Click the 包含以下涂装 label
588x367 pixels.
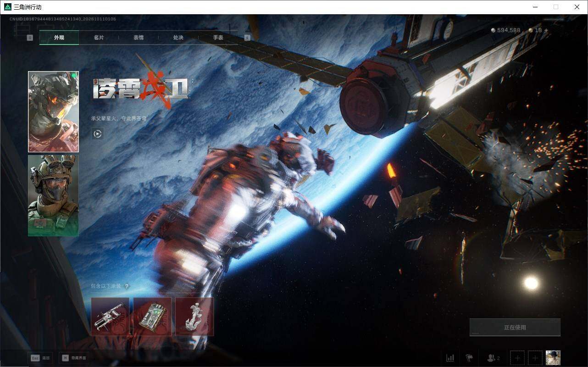(x=106, y=286)
